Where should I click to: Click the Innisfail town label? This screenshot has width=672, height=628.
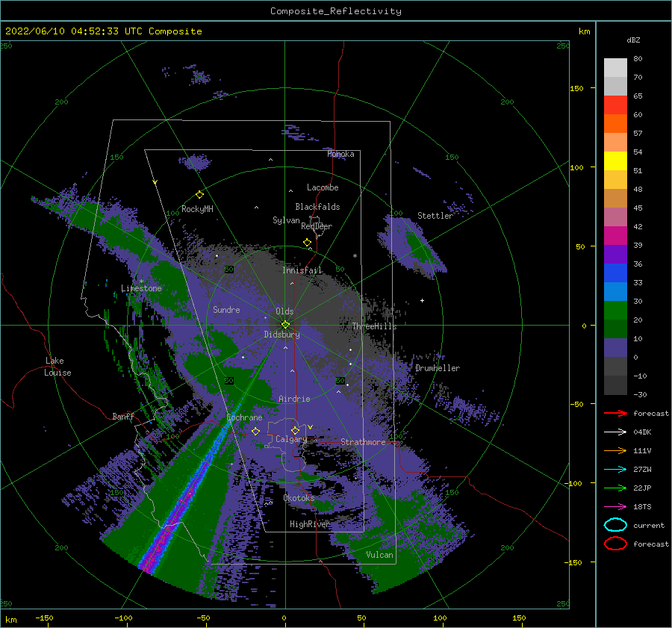[302, 270]
